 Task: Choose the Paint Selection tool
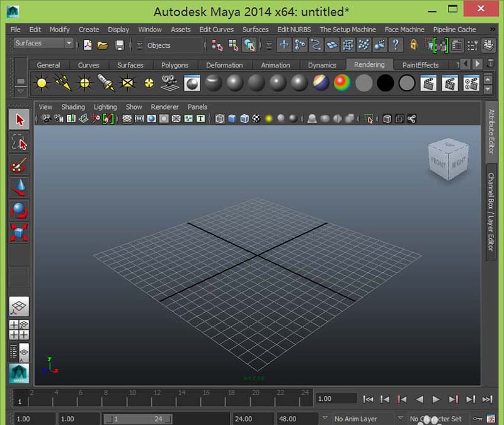tap(20, 165)
